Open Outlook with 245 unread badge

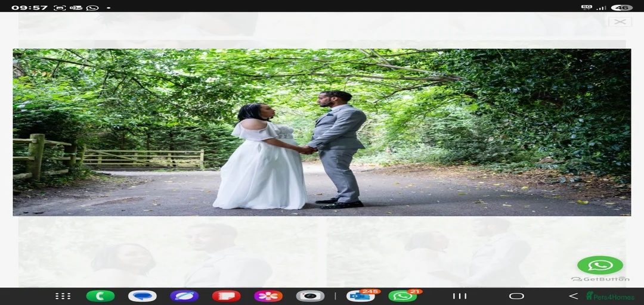pyautogui.click(x=361, y=296)
